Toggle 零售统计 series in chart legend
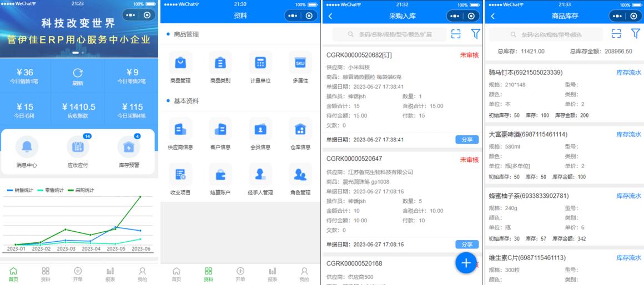The height and width of the screenshot is (285, 644). pyautogui.click(x=51, y=190)
